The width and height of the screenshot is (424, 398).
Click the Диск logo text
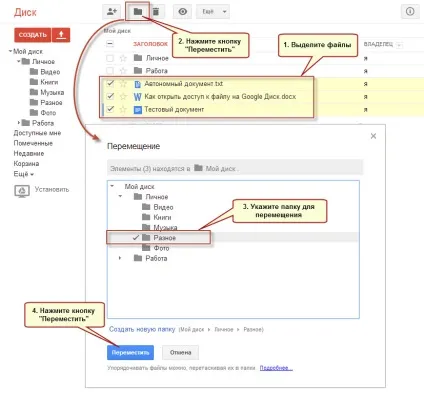point(25,12)
